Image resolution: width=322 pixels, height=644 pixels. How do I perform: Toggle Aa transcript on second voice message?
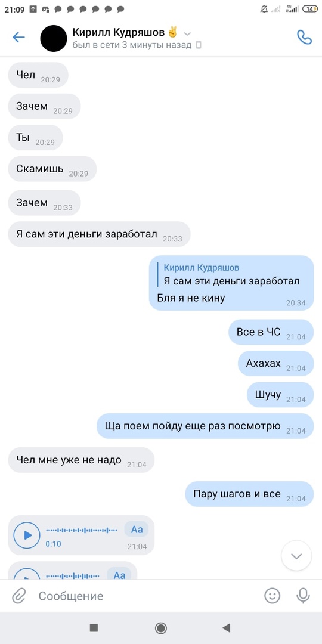click(119, 574)
